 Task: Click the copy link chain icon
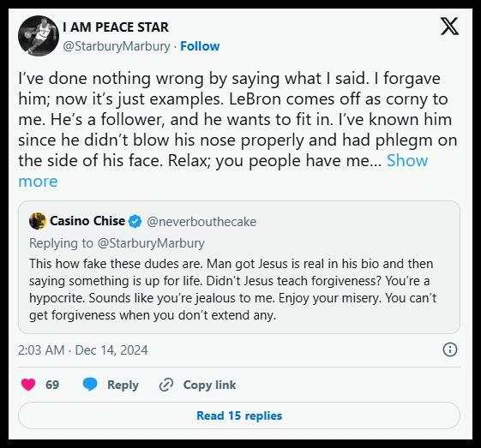[166, 385]
